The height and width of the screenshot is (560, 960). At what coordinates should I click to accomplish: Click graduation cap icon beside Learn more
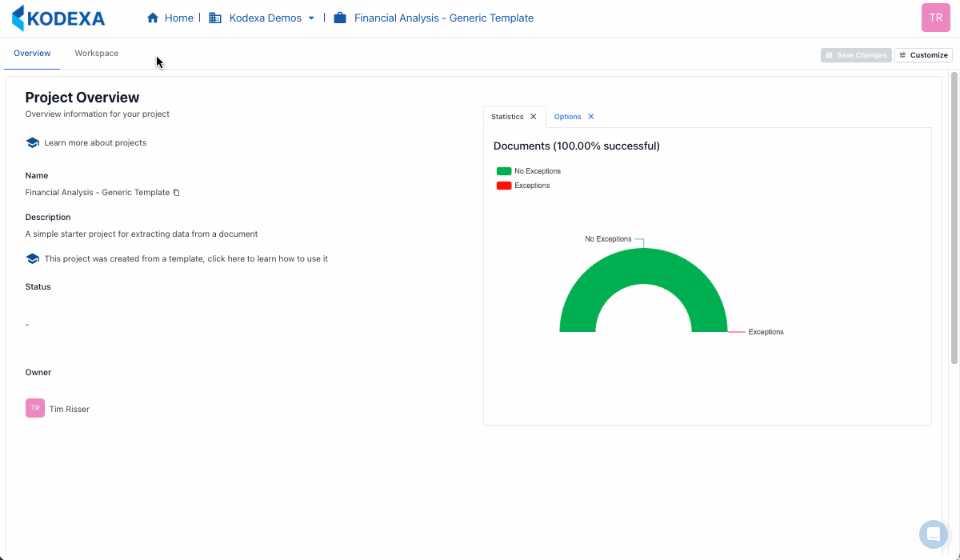click(33, 142)
